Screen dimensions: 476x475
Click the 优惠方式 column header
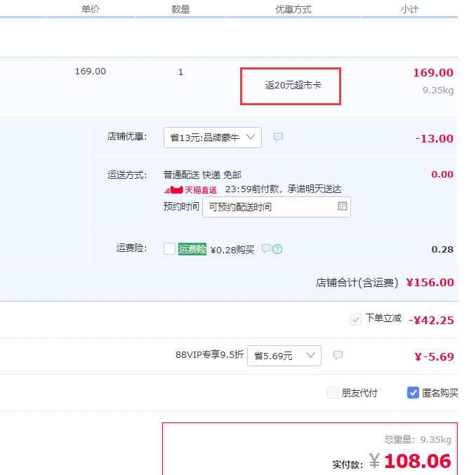pyautogui.click(x=293, y=9)
